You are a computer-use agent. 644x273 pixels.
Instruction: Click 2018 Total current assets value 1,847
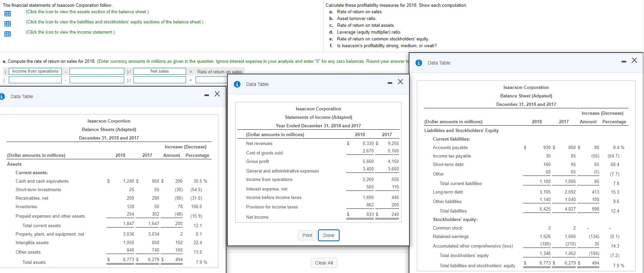click(x=128, y=223)
